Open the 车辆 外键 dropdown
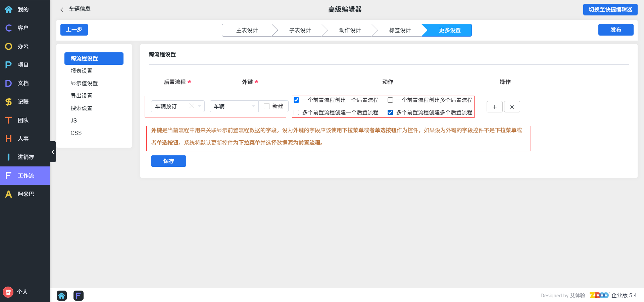 coord(253,106)
